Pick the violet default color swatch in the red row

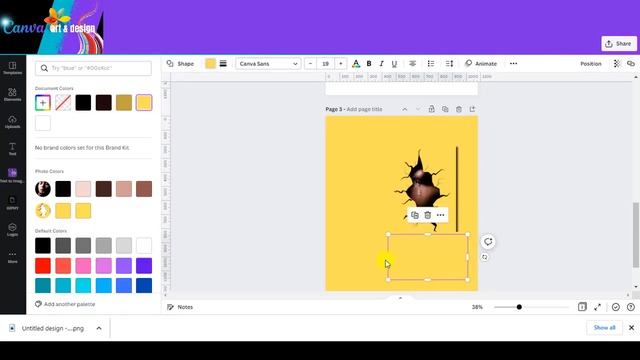(x=124, y=266)
